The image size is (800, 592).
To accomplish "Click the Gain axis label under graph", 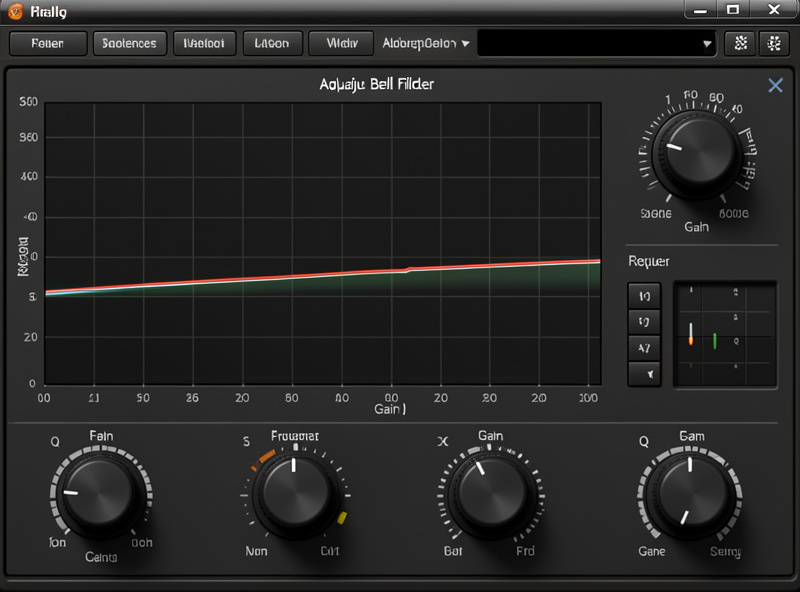I will click(390, 409).
